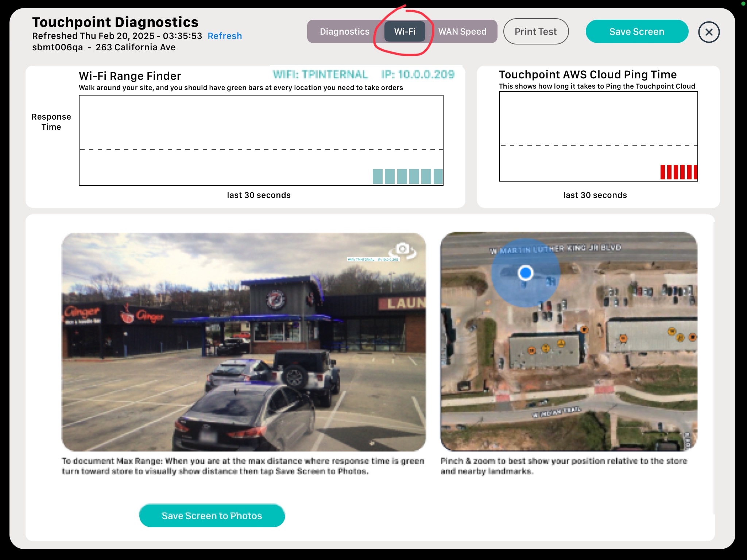Screen dimensions: 747x560
Task: Close the Touchpoint Diagnostics panel
Action: click(x=709, y=32)
